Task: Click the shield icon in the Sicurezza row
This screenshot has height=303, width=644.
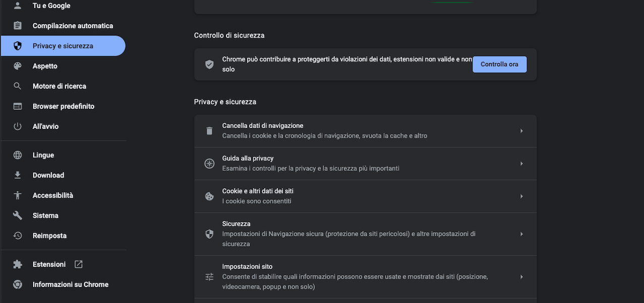Action: tap(209, 234)
